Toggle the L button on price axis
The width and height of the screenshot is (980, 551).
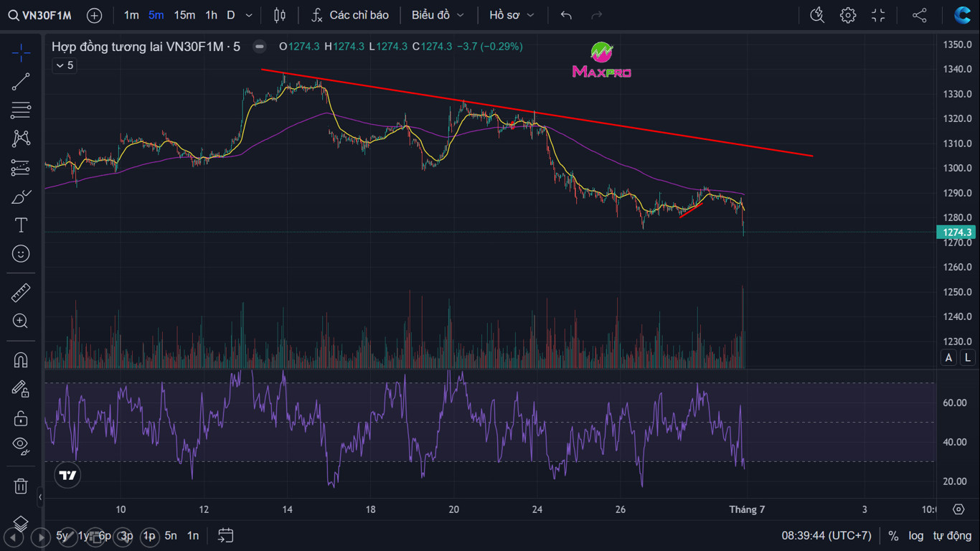pos(967,357)
